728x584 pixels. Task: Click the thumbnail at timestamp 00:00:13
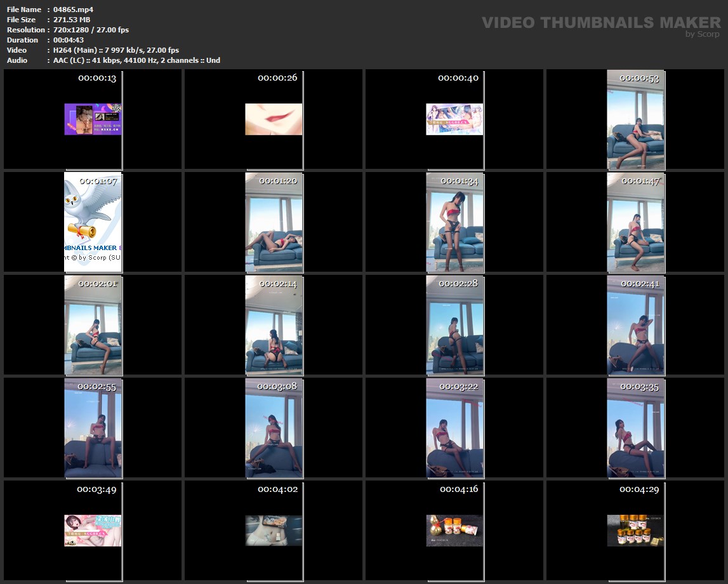[93, 119]
